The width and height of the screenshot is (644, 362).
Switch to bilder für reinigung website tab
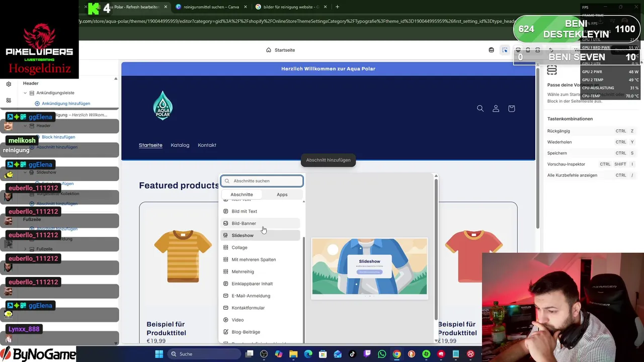[x=291, y=7]
